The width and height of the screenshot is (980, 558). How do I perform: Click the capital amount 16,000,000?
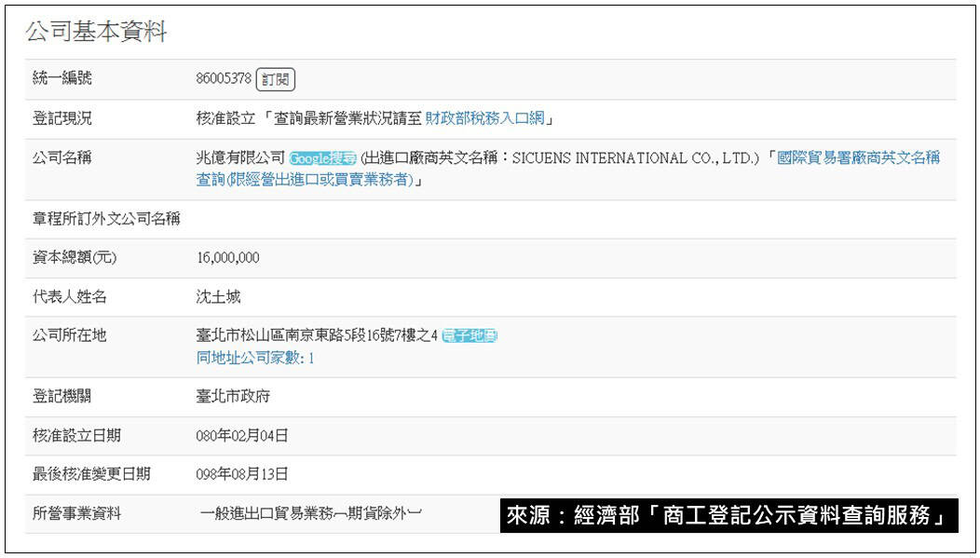pyautogui.click(x=227, y=258)
